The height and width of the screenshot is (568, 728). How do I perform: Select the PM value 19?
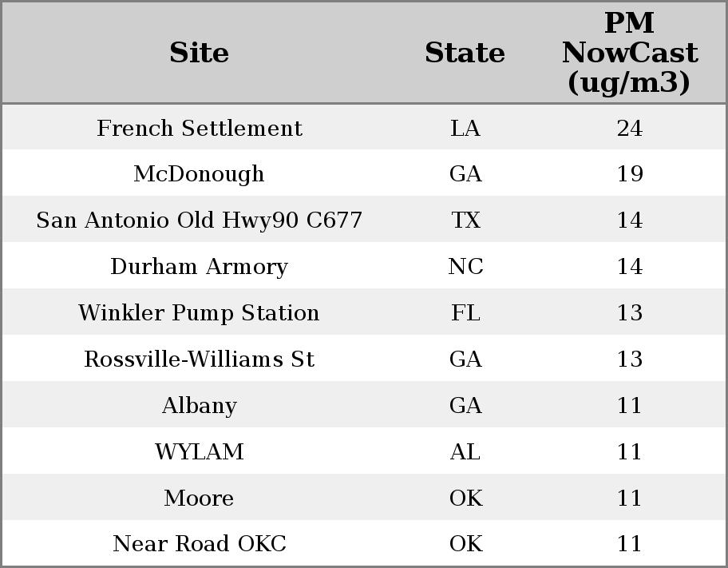[x=630, y=174]
